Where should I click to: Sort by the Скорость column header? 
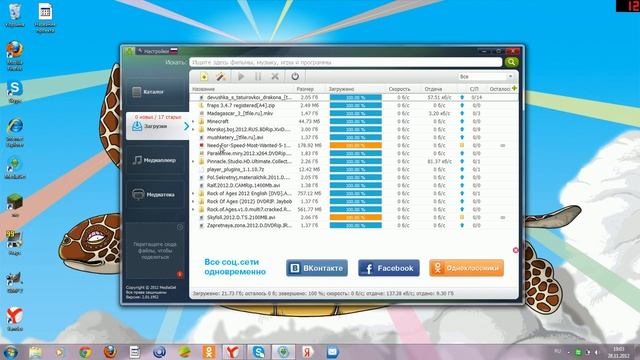point(399,89)
